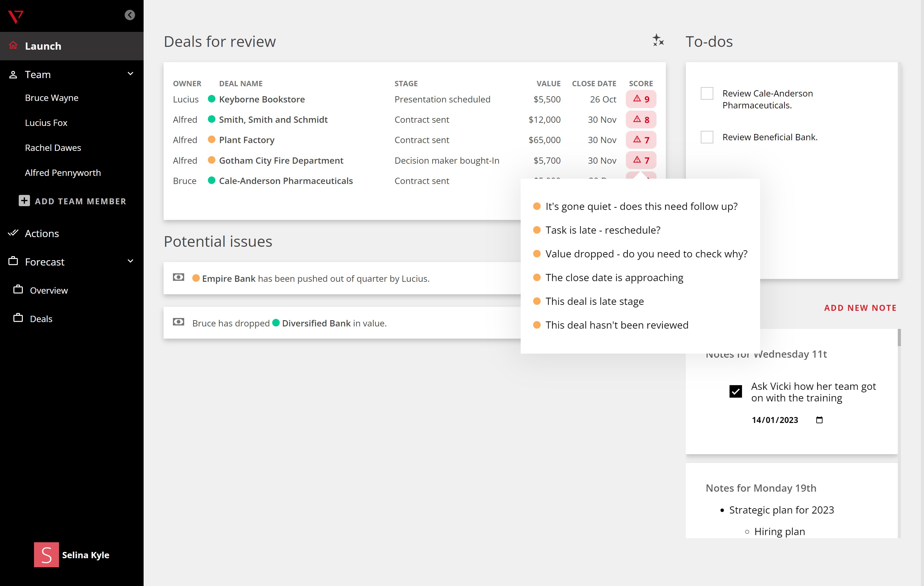Collapse the sidebar with the arrow icon

click(130, 15)
